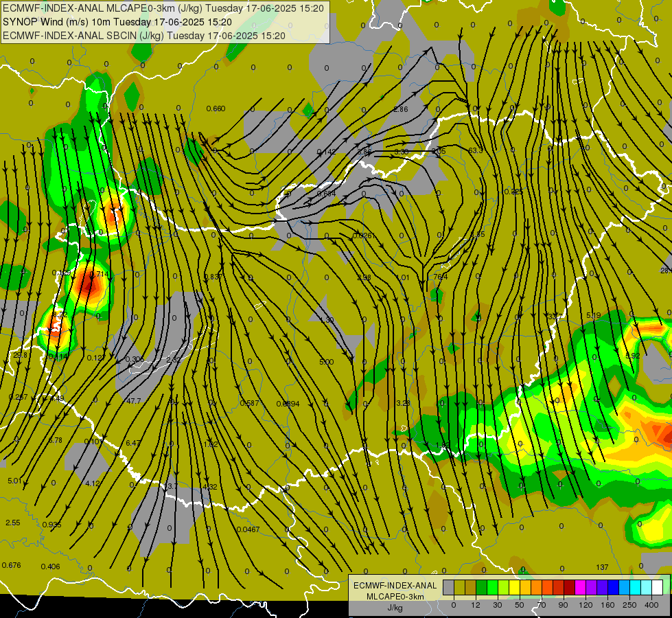672x618 pixels.
Task: Click the 29.8 value on the map
Action: (x=20, y=355)
